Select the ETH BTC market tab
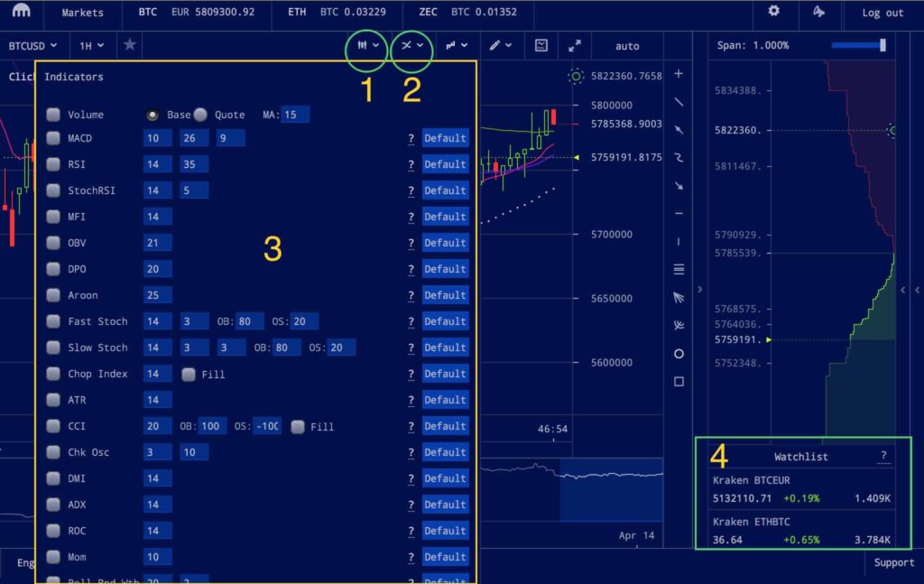 [337, 12]
